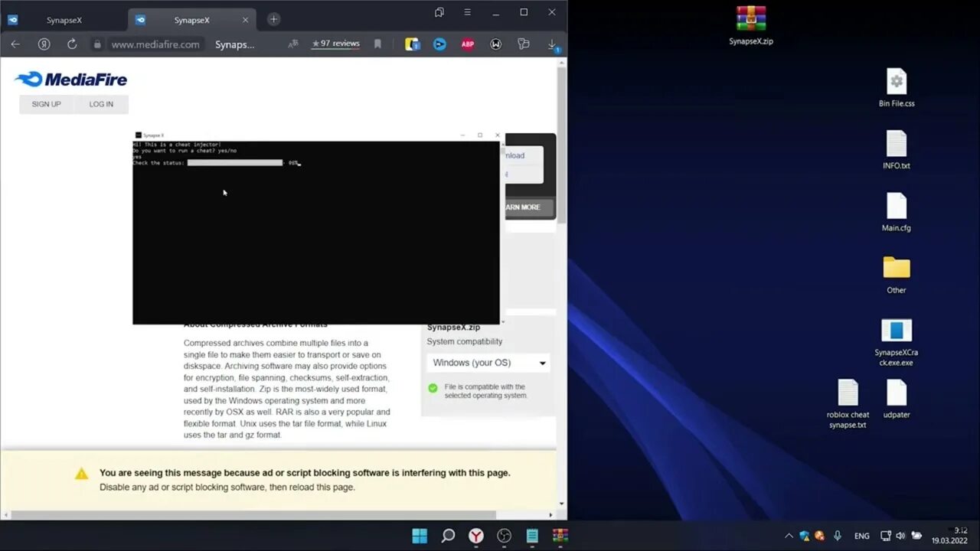Viewport: 980px width, 551px height.
Task: Click the Yandex "Я" button in toolbar
Action: 44,44
